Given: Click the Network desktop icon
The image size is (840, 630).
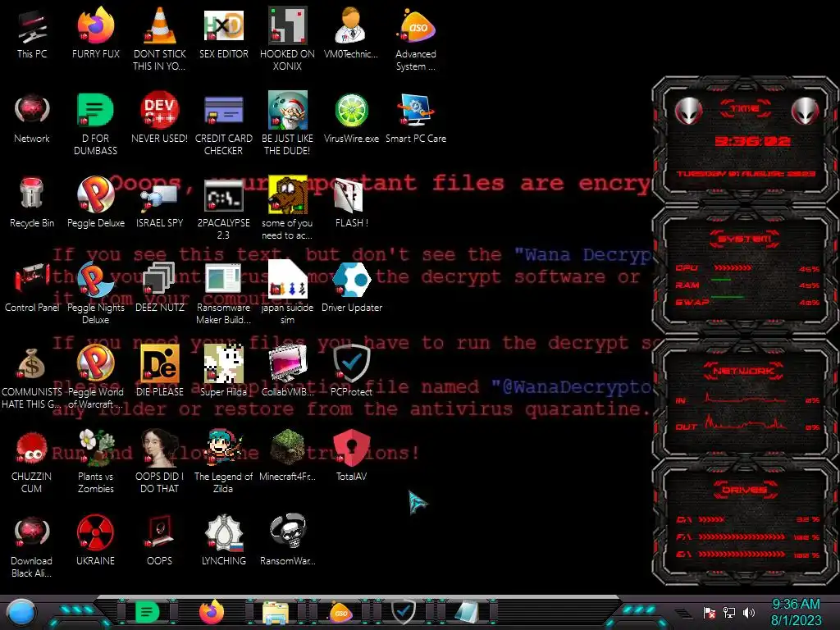Looking at the screenshot, I should coord(32,118).
